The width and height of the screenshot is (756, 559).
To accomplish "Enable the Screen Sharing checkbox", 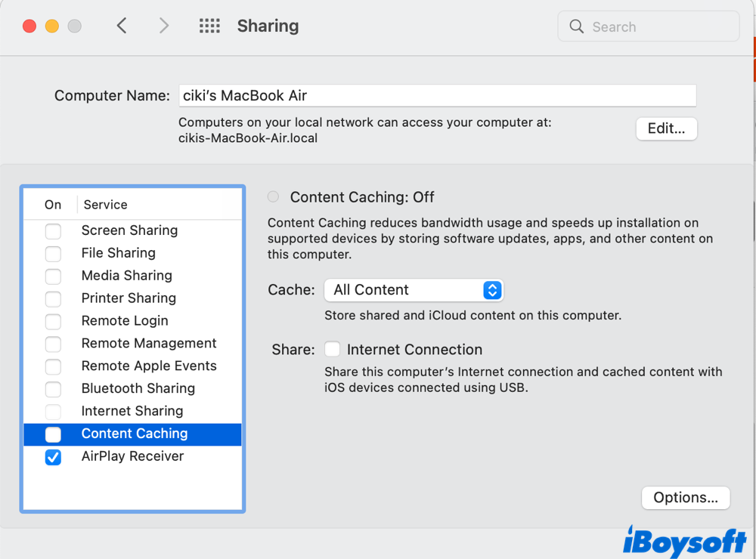I will click(x=53, y=231).
